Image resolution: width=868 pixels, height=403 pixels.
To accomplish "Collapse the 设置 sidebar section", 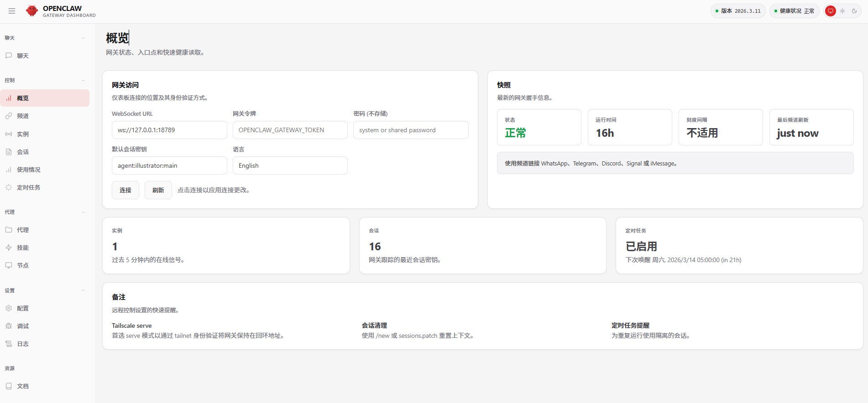I will point(83,290).
